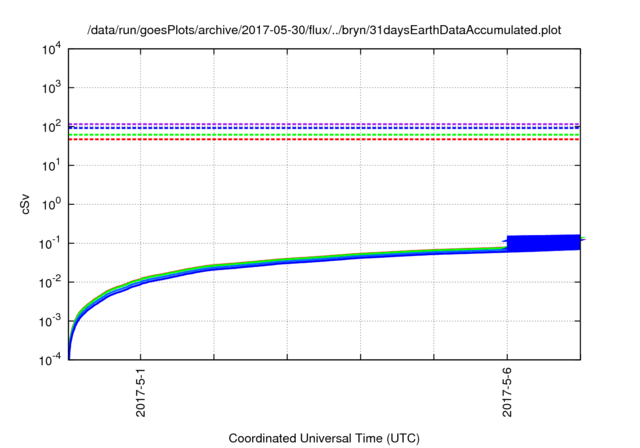Click the purple dashed threshold line
640x448 pixels.
324,124
